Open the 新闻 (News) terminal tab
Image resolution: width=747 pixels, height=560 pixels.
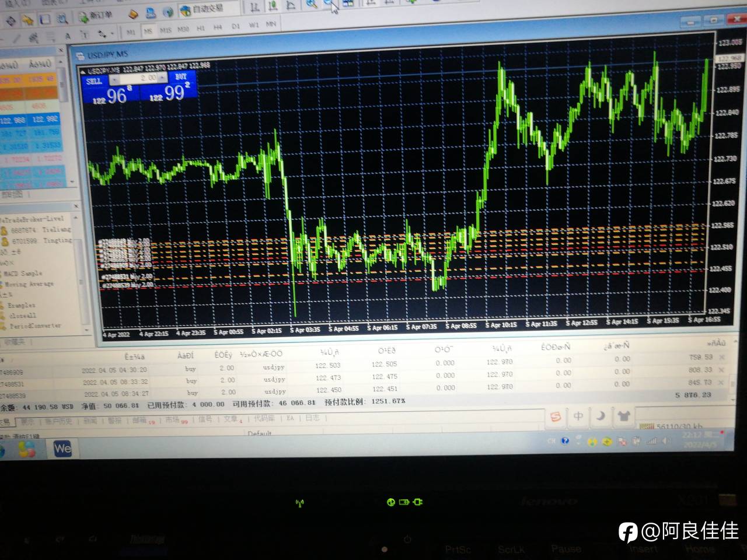(x=90, y=421)
